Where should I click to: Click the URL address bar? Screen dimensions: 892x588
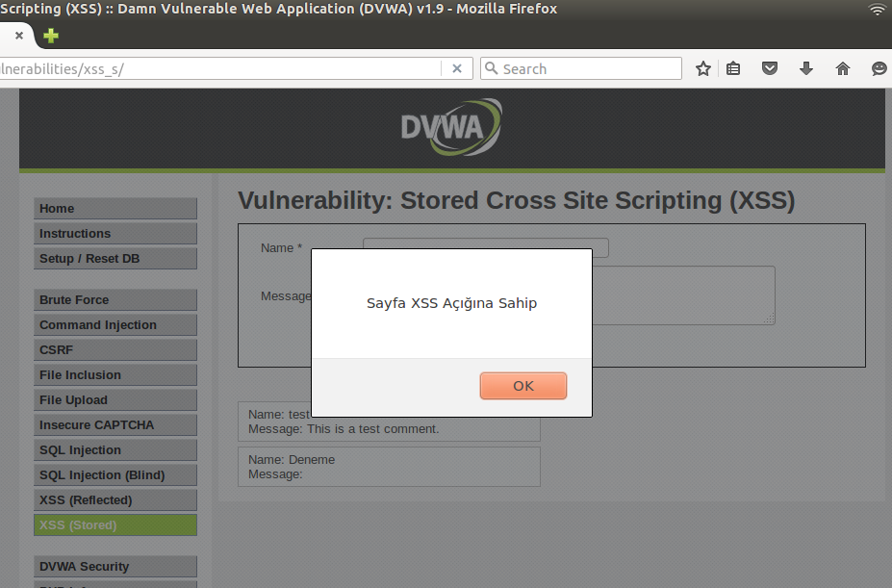[x=219, y=69]
